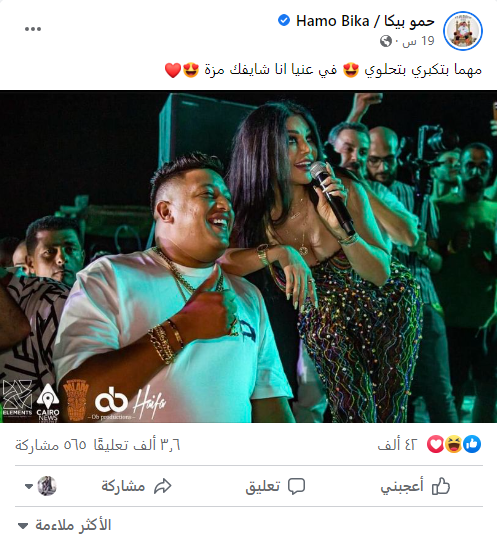497x540 pixels.
Task: Click the globe public-audience icon
Action: point(386,41)
